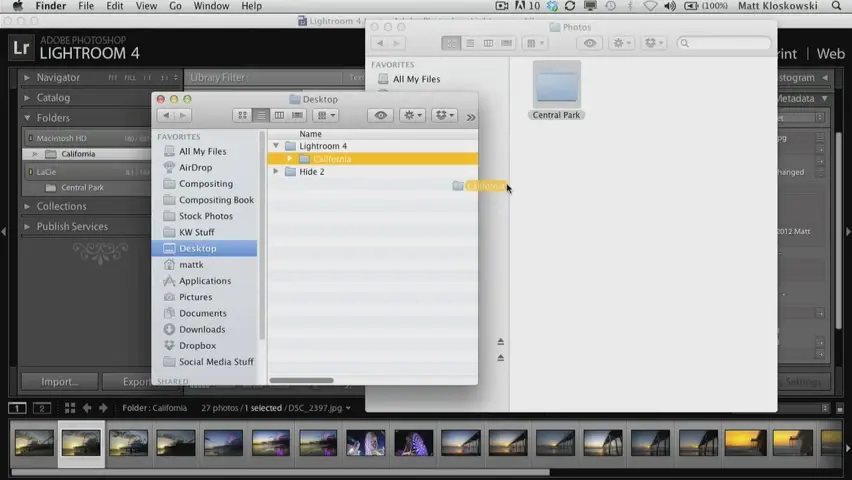Screen dimensions: 852x480
Task: Go forward arrow in filmstrip bar
Action: click(x=103, y=408)
